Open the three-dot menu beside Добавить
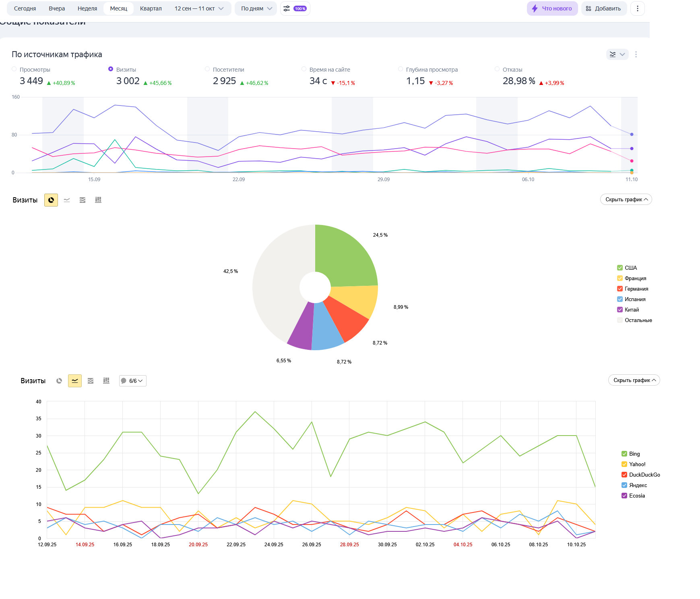The width and height of the screenshot is (700, 599). 638,8
